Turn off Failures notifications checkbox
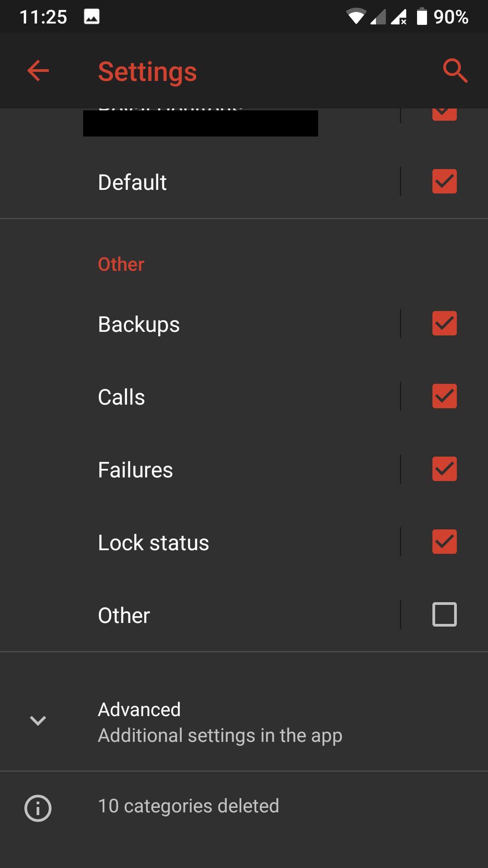This screenshot has height=868, width=488. 444,469
